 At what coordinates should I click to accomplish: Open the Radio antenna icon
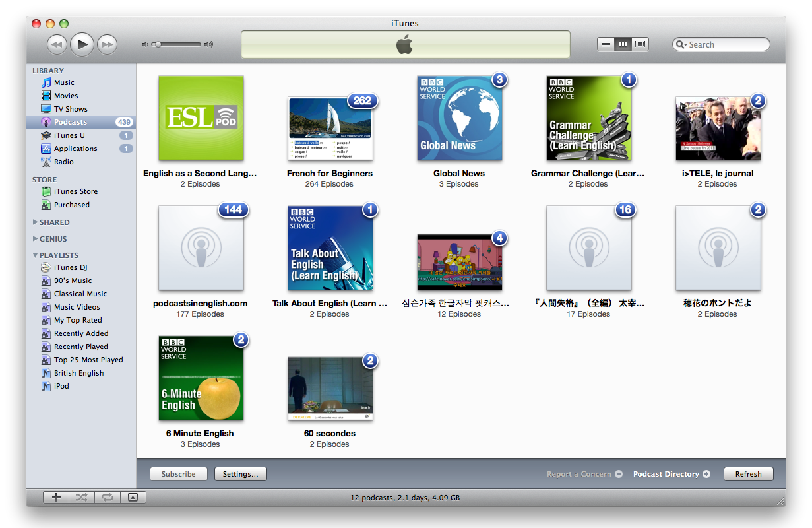[x=46, y=162]
